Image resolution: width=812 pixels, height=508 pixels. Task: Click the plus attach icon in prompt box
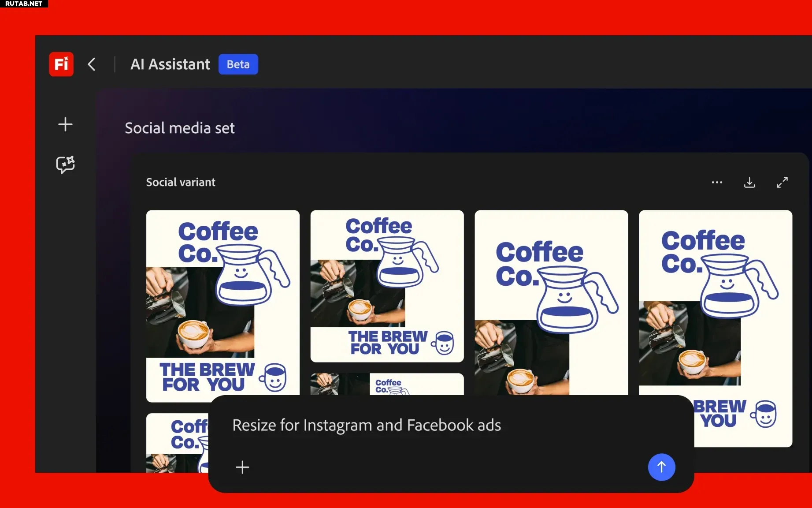point(242,467)
